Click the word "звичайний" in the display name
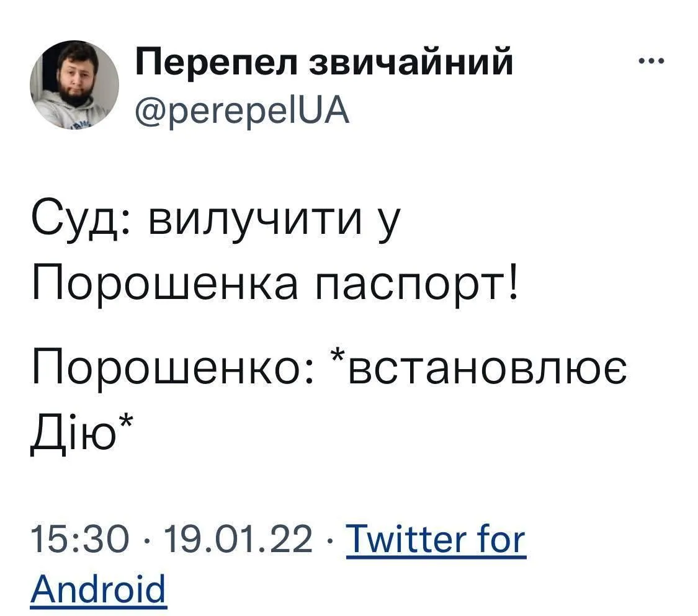The image size is (698, 616). [411, 63]
